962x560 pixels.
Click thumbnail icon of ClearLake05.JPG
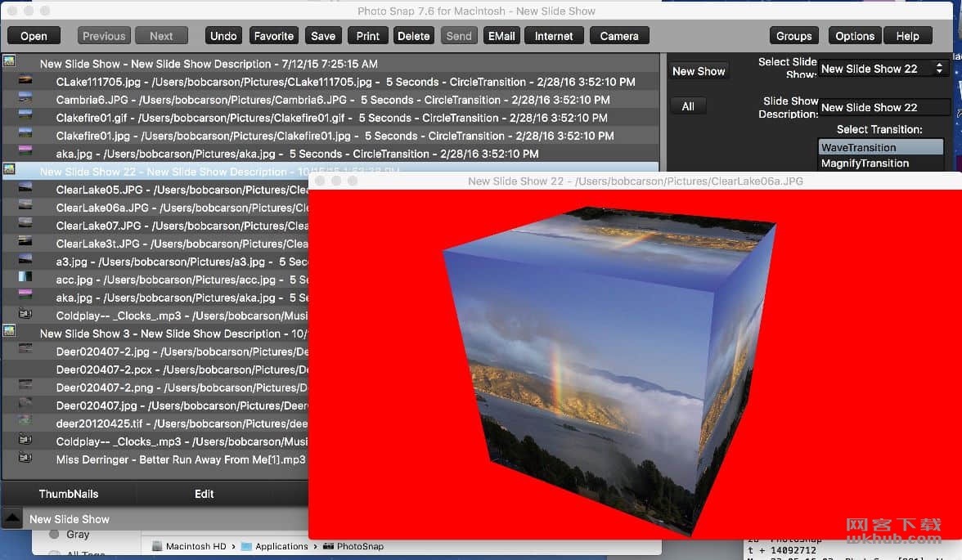[25, 188]
